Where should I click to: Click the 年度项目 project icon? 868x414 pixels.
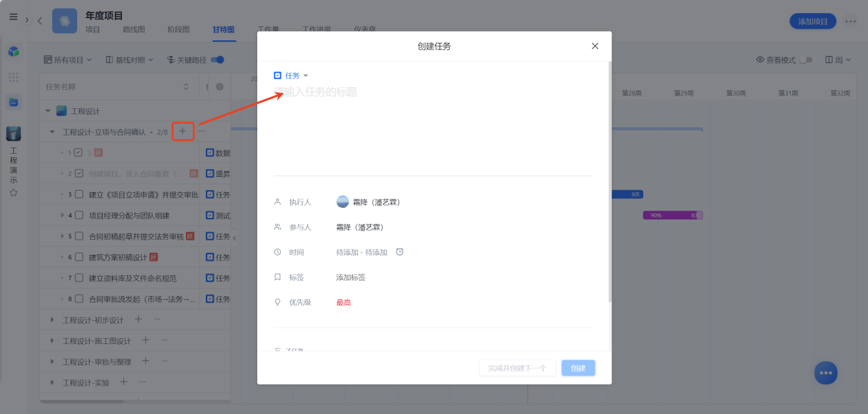point(65,20)
